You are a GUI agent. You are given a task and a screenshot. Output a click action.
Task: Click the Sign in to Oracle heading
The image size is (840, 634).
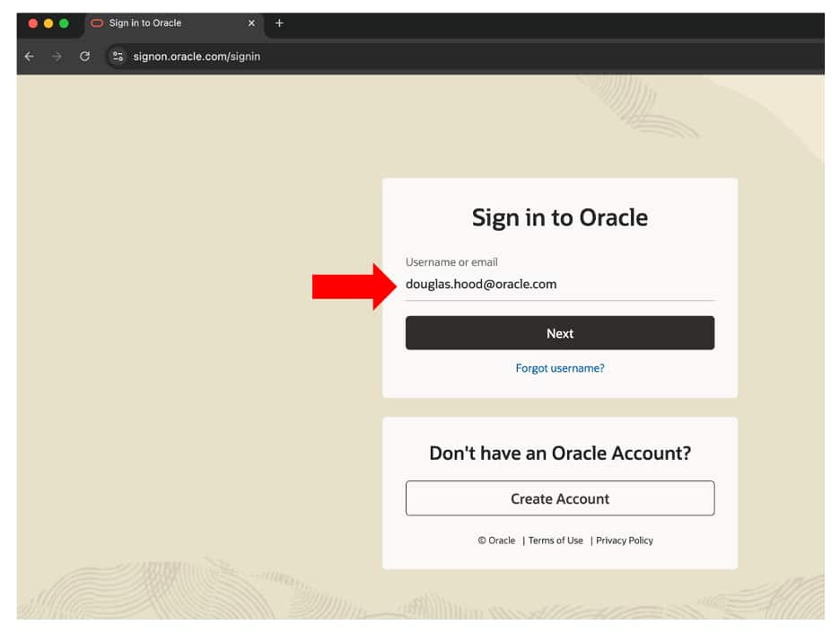(559, 218)
